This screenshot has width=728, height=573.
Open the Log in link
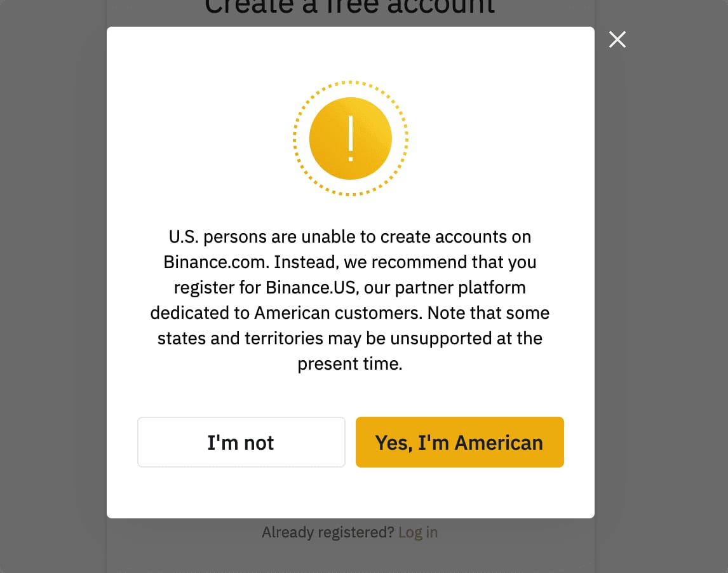[417, 532]
